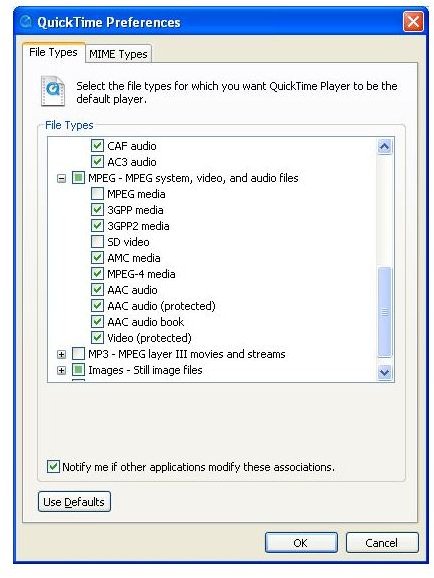Enable the SD video checkbox
This screenshot has height=578, width=434.
pyautogui.click(x=97, y=242)
